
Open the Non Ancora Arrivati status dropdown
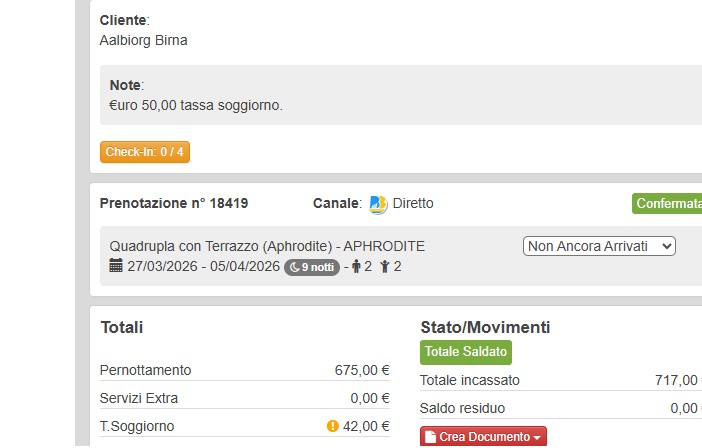click(x=599, y=246)
